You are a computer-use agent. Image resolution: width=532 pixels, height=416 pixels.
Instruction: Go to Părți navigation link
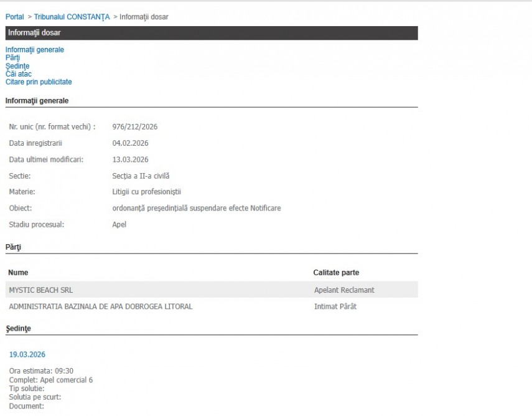[x=12, y=58]
